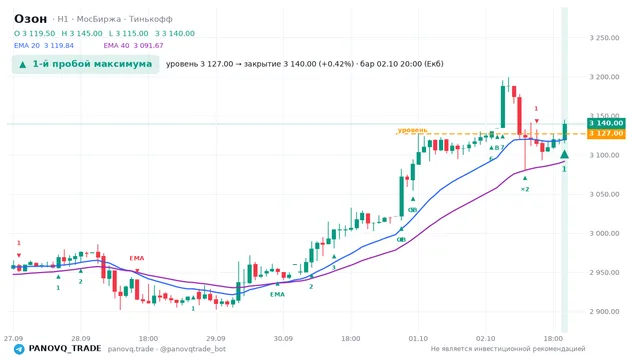640x360 pixels.
Task: Select the EMA 20 3 119.84 legend
Action: coord(44,45)
